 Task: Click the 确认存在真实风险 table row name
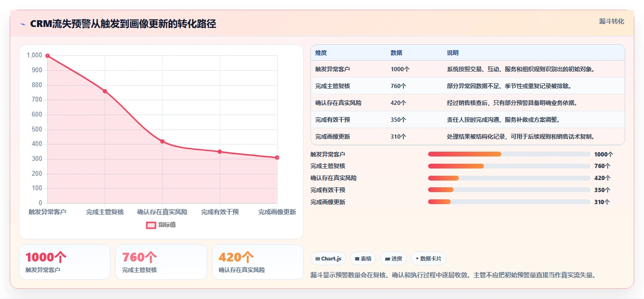(x=338, y=103)
